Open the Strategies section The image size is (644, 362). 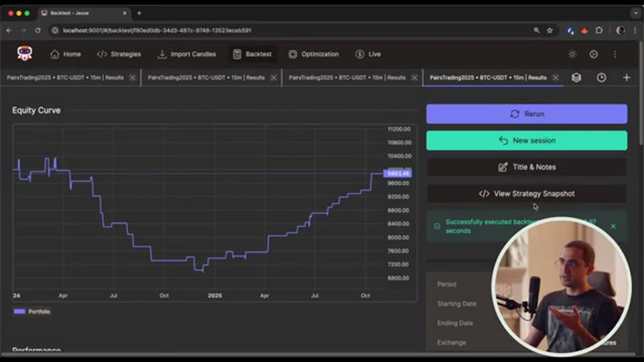[x=119, y=54]
